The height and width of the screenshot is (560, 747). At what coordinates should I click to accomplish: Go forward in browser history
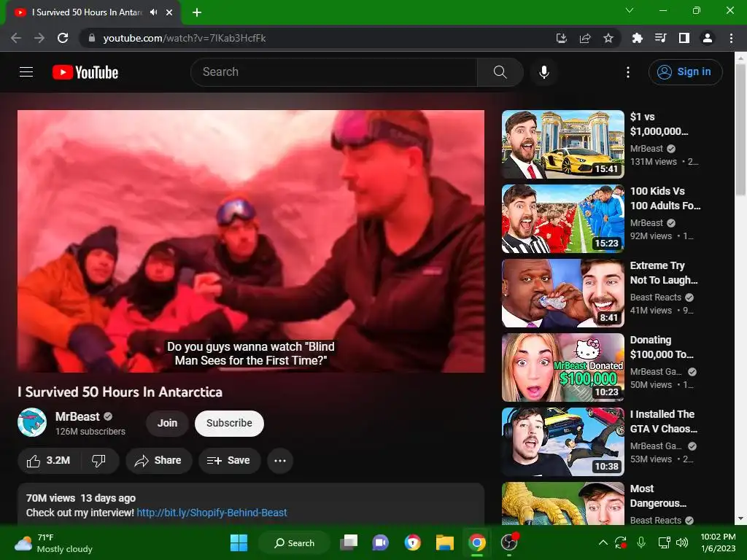click(39, 38)
